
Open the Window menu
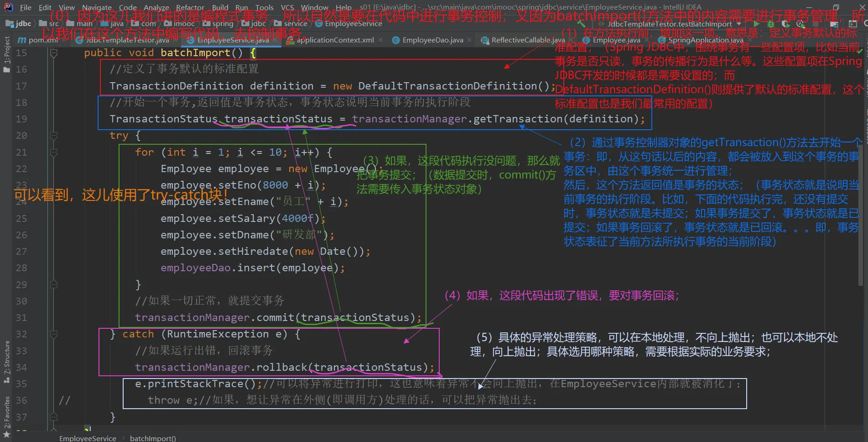(315, 7)
